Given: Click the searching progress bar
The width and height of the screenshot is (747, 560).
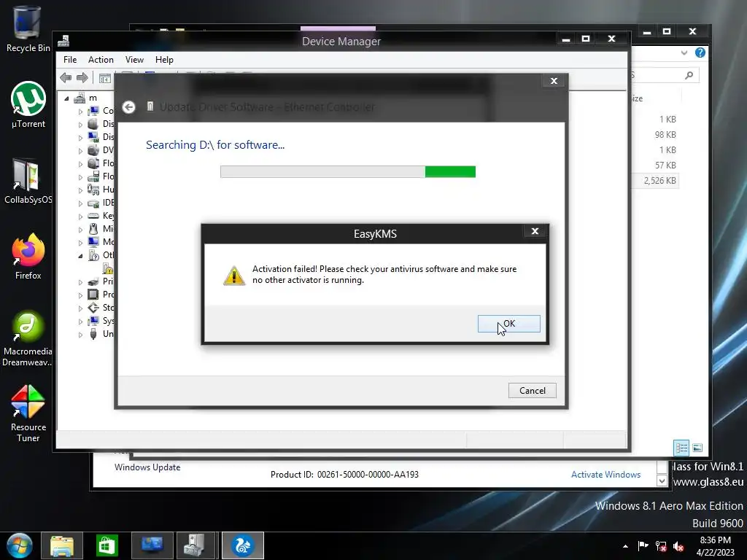Looking at the screenshot, I should click(348, 172).
